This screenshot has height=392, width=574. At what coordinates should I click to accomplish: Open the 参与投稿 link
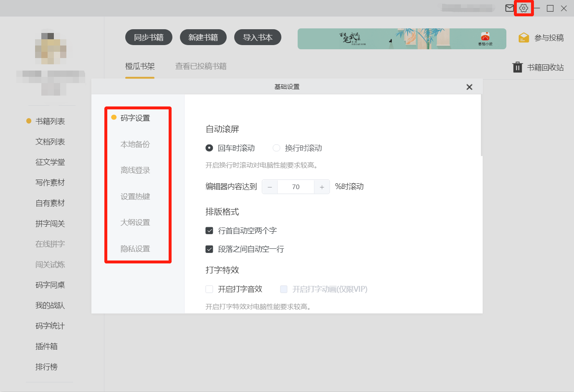[x=549, y=38]
